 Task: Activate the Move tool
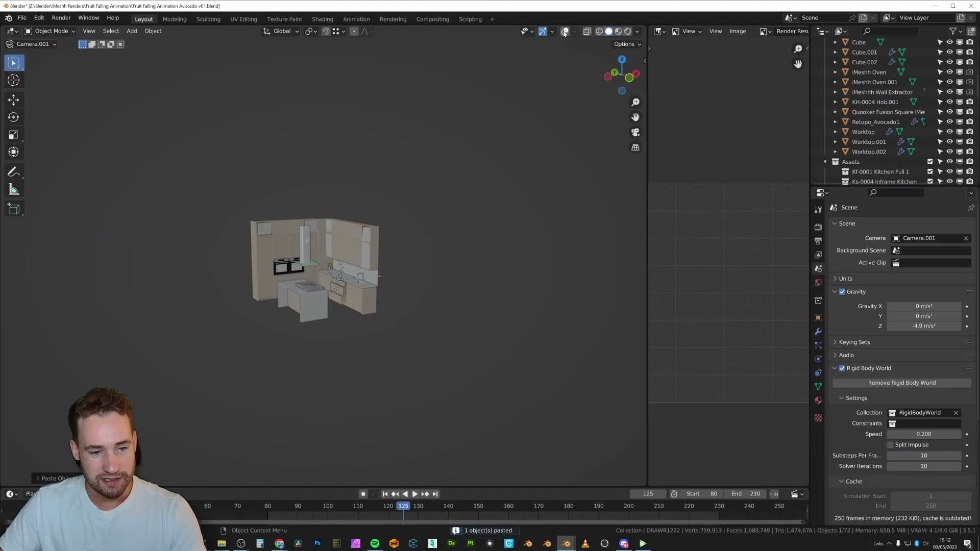(x=14, y=99)
